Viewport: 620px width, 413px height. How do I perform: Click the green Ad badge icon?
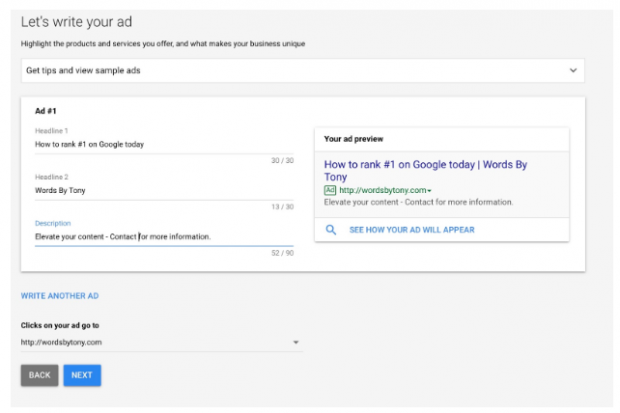[x=330, y=190]
